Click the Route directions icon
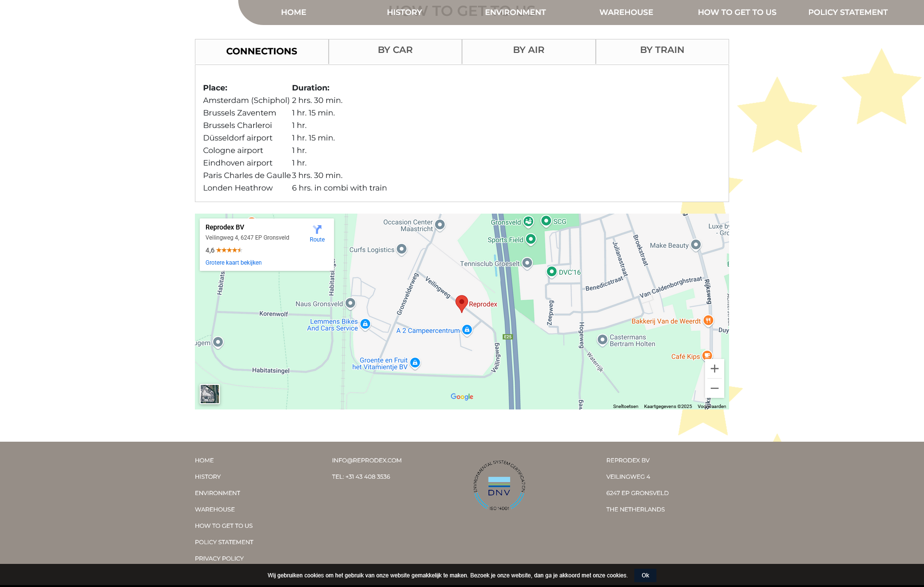The image size is (924, 587). click(x=317, y=230)
